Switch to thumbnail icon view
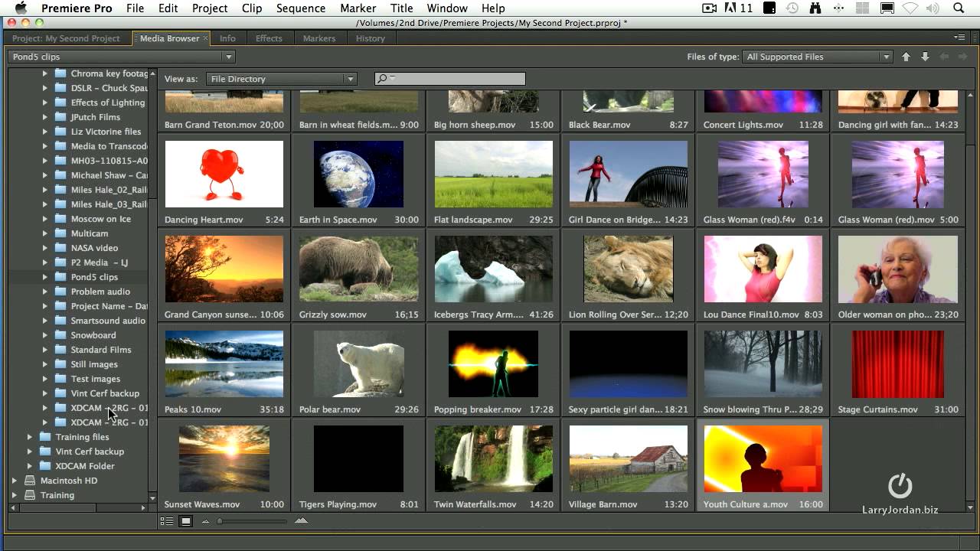Image resolution: width=980 pixels, height=551 pixels. [x=185, y=521]
